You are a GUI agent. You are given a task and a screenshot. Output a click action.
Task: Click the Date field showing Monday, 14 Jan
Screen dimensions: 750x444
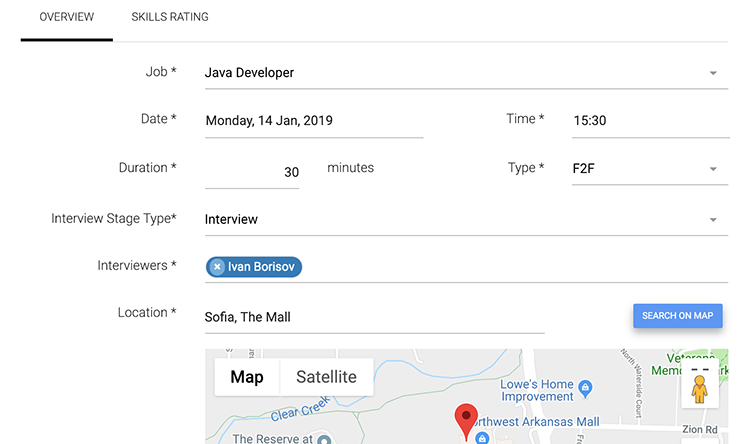click(313, 120)
